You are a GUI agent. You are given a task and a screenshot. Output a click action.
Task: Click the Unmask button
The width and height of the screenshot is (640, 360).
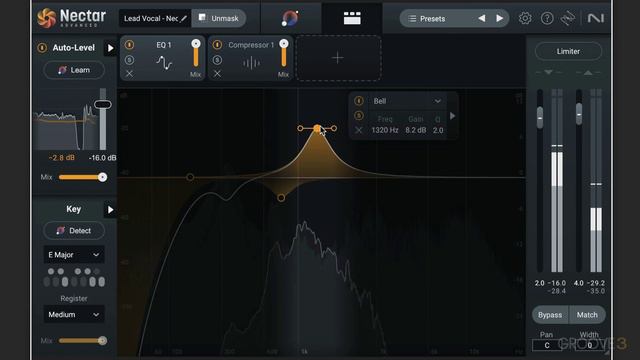tap(219, 18)
